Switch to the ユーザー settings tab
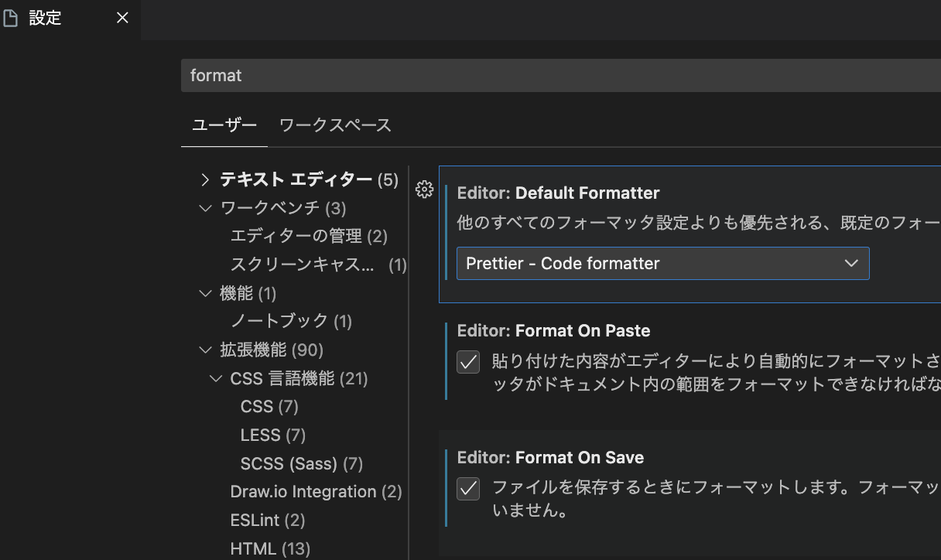941x560 pixels. click(x=224, y=125)
